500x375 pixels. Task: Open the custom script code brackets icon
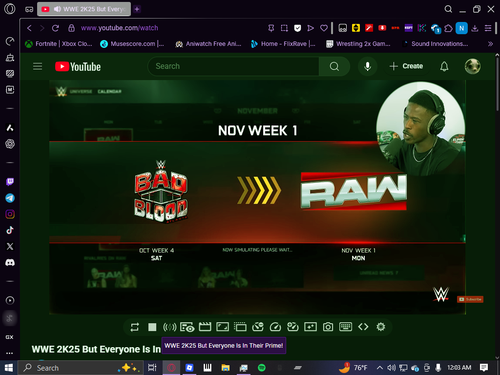pos(363,327)
